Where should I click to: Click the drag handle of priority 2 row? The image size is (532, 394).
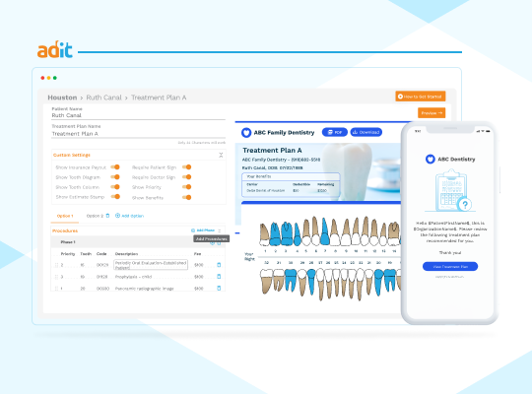pos(56,265)
